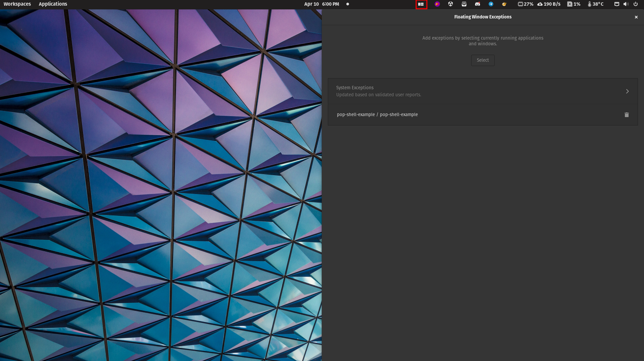Expand the System Exceptions entry

click(x=627, y=91)
